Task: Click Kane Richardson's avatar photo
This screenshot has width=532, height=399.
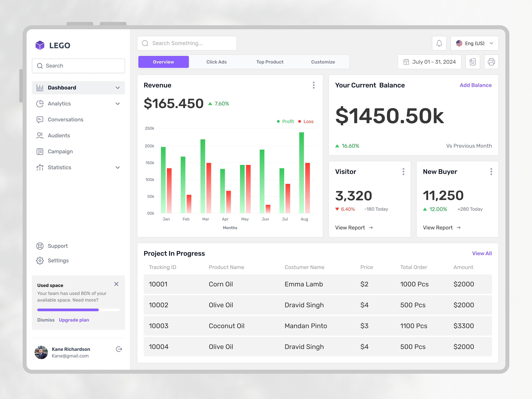Action: tap(41, 352)
